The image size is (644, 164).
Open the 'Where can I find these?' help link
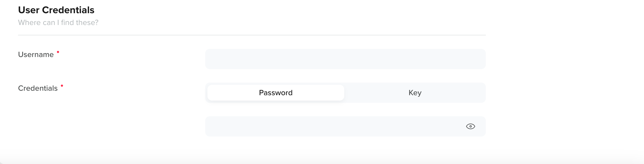58,22
